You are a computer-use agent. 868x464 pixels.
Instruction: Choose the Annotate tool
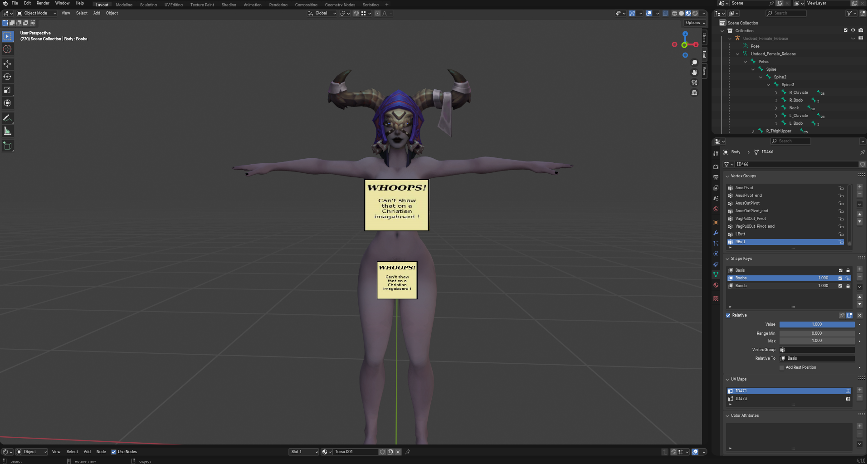coord(8,118)
